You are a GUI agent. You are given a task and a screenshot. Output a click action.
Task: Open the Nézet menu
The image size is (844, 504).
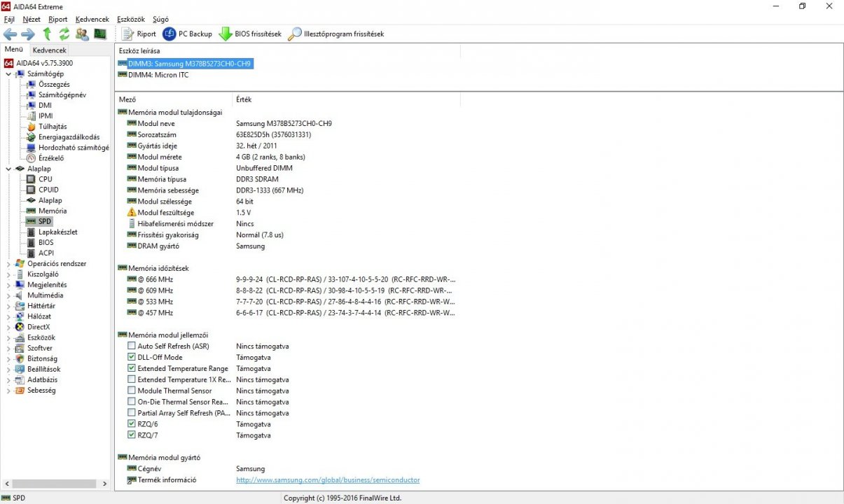point(31,19)
